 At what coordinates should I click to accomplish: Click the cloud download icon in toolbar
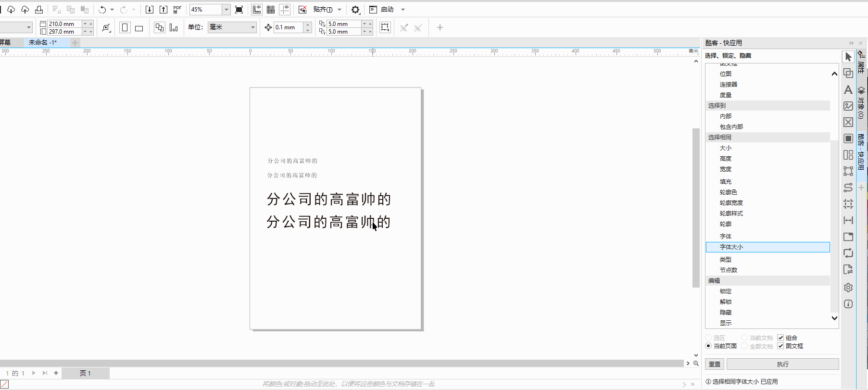coord(11,10)
